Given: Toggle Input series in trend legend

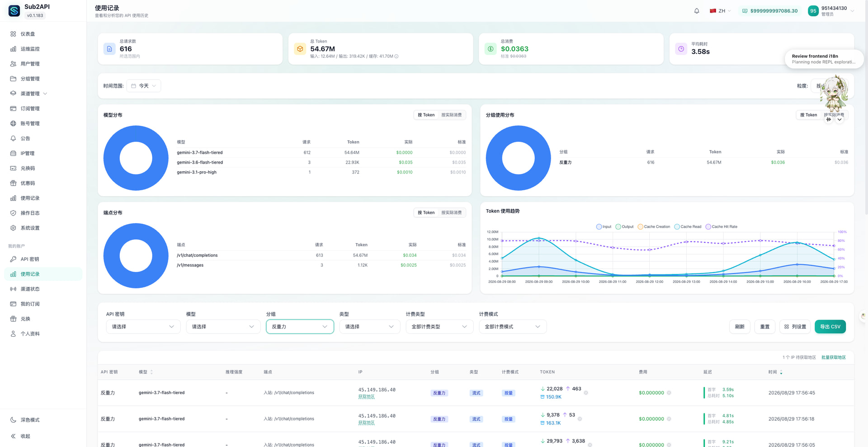Looking at the screenshot, I should [x=604, y=227].
